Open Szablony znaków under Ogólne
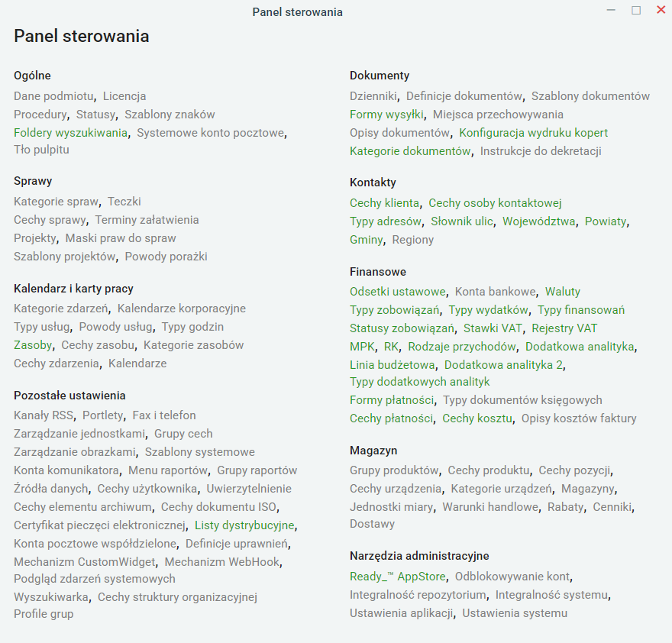Image resolution: width=672 pixels, height=643 pixels. pos(170,115)
